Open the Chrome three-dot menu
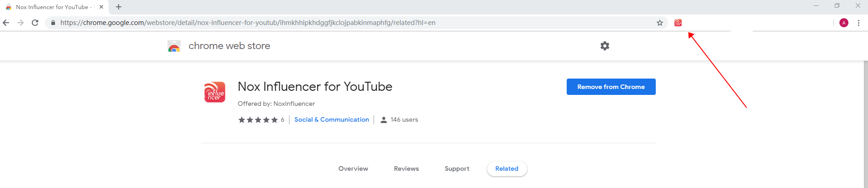 point(858,23)
